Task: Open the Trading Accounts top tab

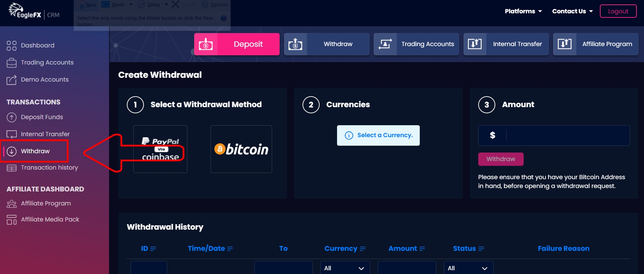Action: click(x=416, y=44)
